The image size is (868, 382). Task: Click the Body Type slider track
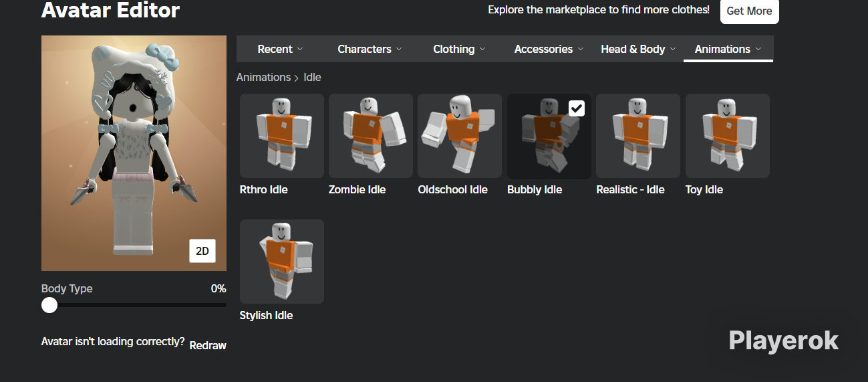(x=134, y=305)
